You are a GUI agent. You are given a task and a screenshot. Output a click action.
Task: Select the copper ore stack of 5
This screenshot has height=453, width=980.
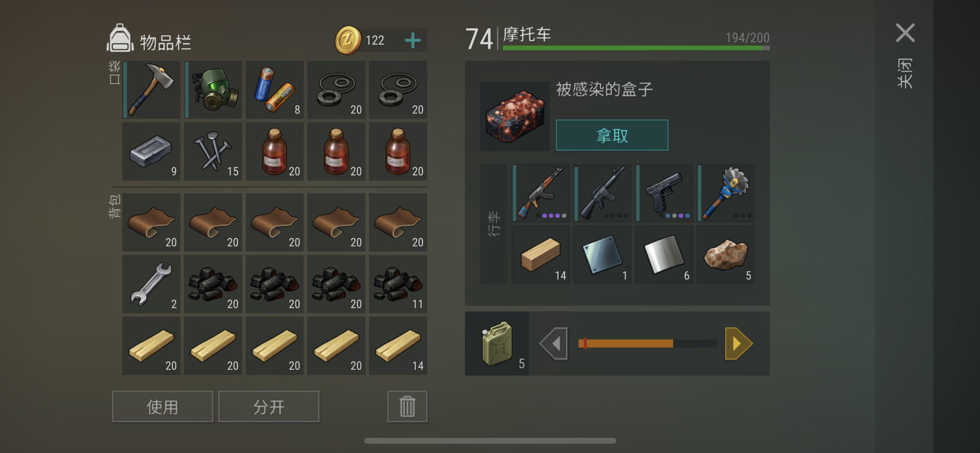(x=726, y=255)
